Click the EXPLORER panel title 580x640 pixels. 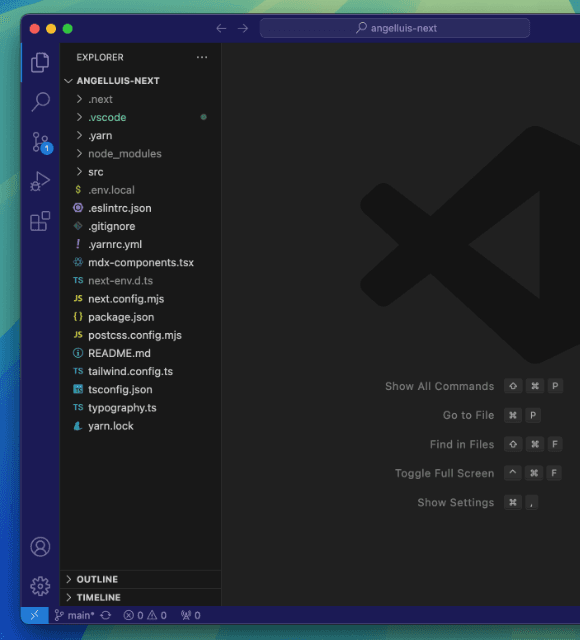pos(100,57)
